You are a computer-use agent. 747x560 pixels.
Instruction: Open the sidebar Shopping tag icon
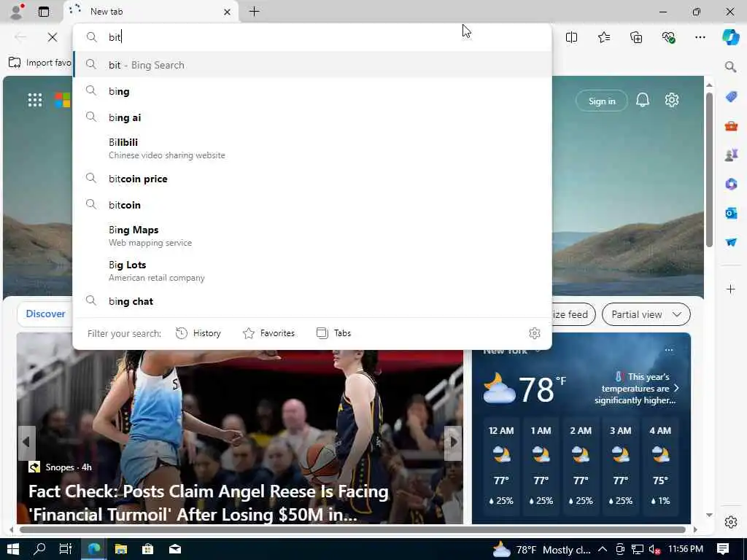(731, 97)
